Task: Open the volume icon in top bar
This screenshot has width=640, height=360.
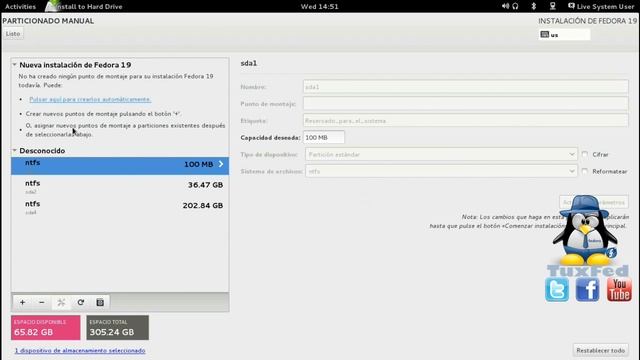Action: 505,6
